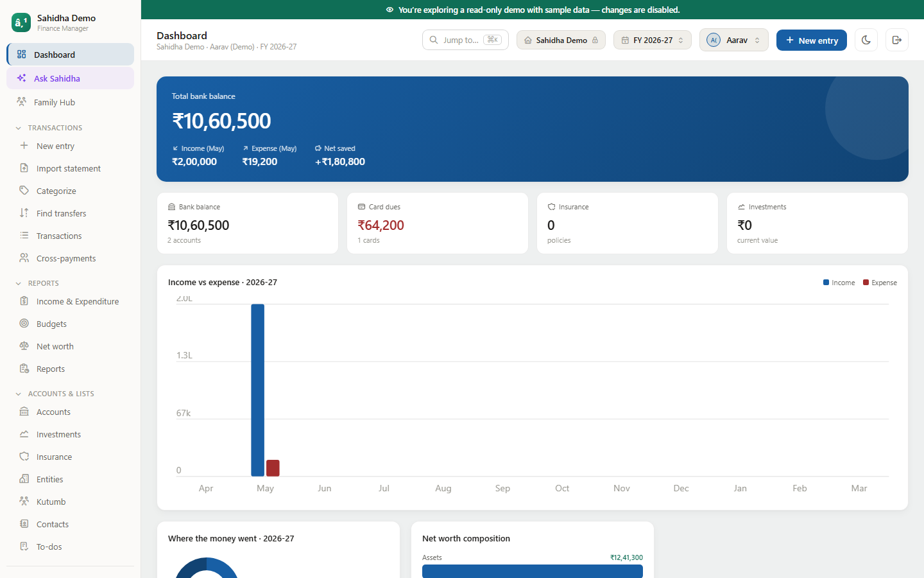
Task: Click the search magnifier icon
Action: click(x=434, y=40)
